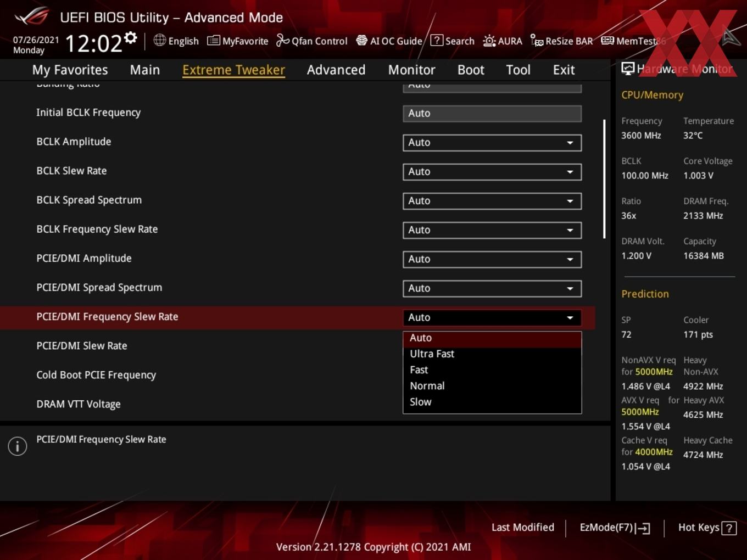
Task: Click Last Modified button
Action: pos(523,528)
